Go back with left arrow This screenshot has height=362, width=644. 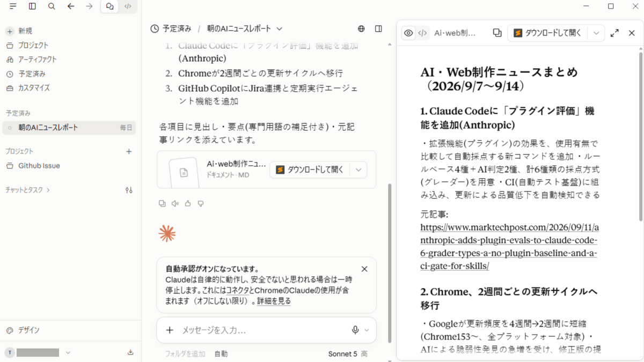tap(71, 6)
